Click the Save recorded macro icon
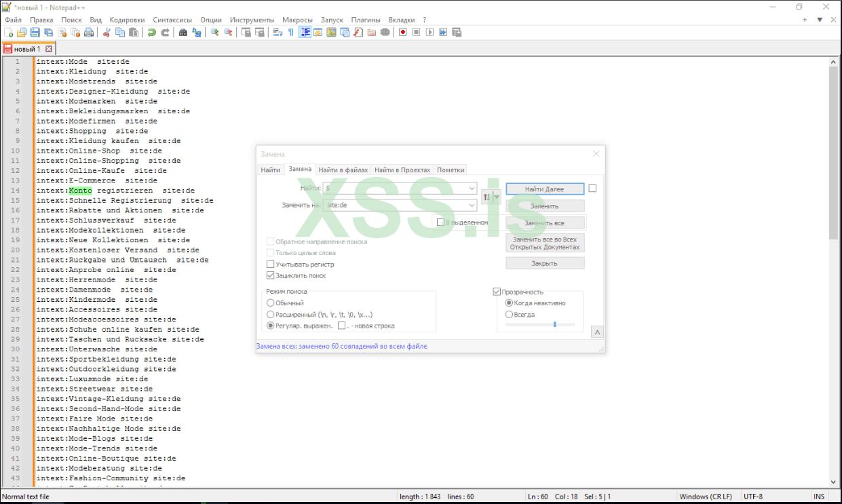 457,32
